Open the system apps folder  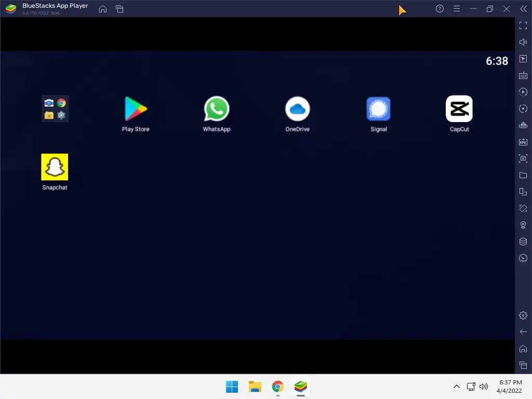click(55, 109)
